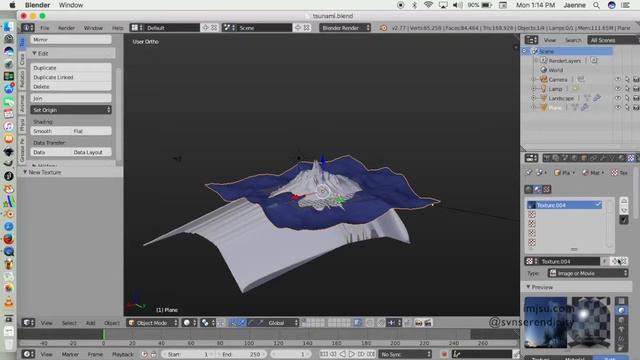This screenshot has width=640, height=360.
Task: Click the Data transfer button
Action: click(51, 152)
